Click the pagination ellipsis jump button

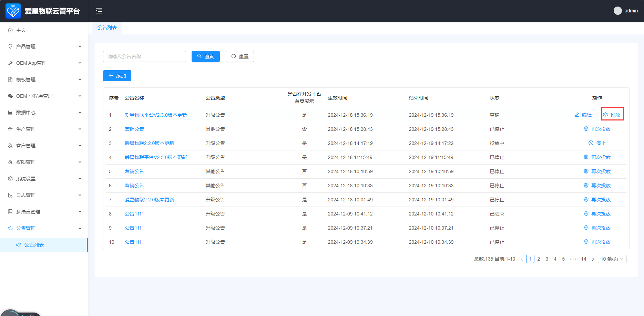(573, 259)
